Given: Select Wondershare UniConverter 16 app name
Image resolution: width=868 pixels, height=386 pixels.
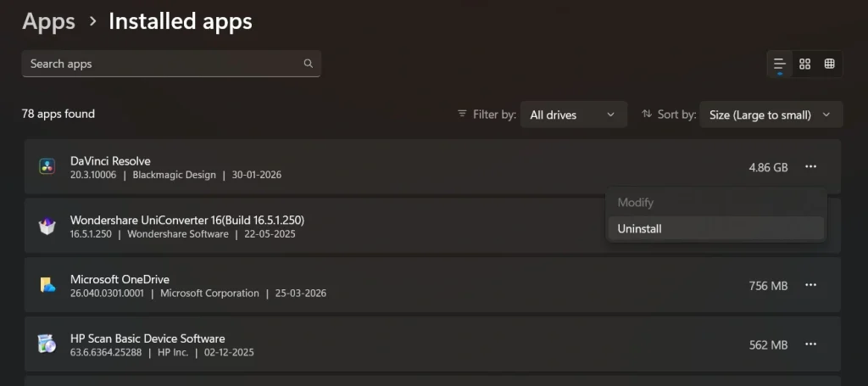Looking at the screenshot, I should pos(187,221).
